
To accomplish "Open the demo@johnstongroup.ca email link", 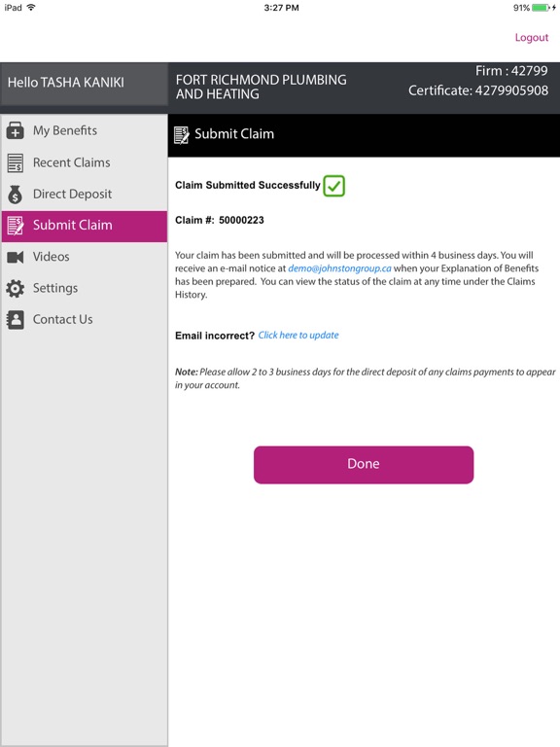I will [339, 268].
